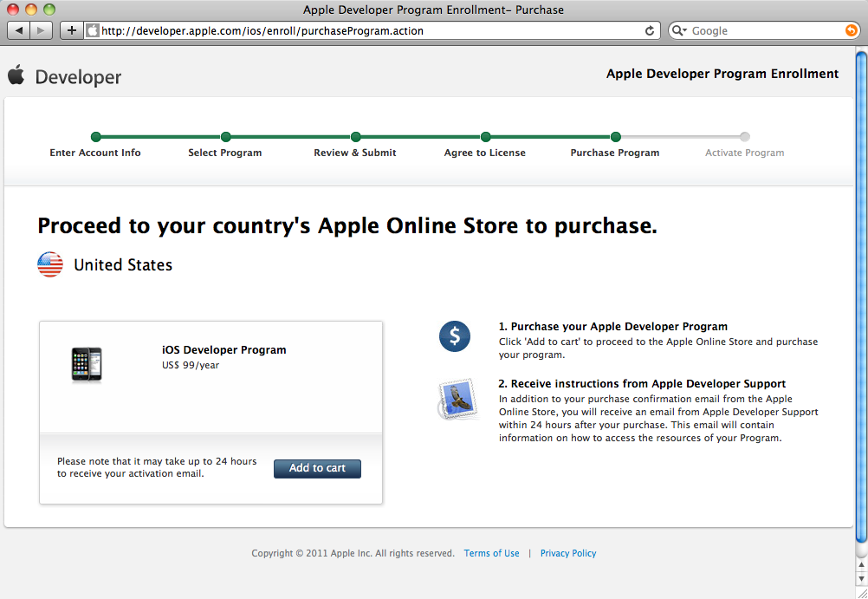
Task: Click the green zoom window button
Action: coord(49,10)
